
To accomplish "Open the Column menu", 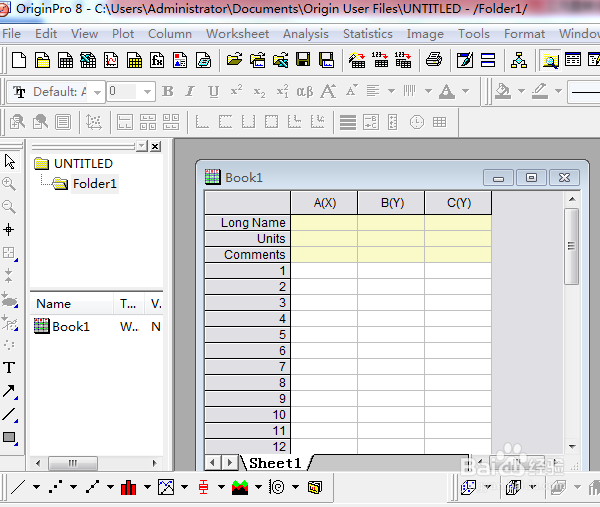I will coord(170,34).
